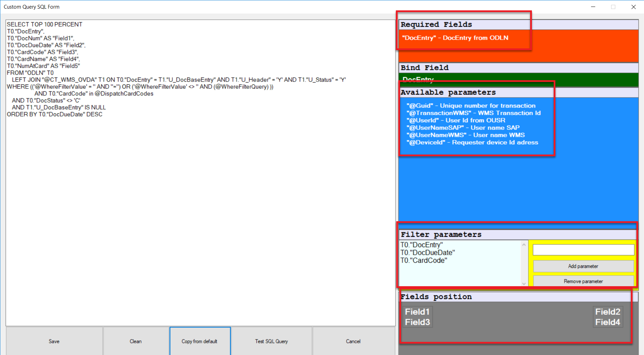Click the Save button
The height and width of the screenshot is (355, 644).
pyautogui.click(x=54, y=341)
